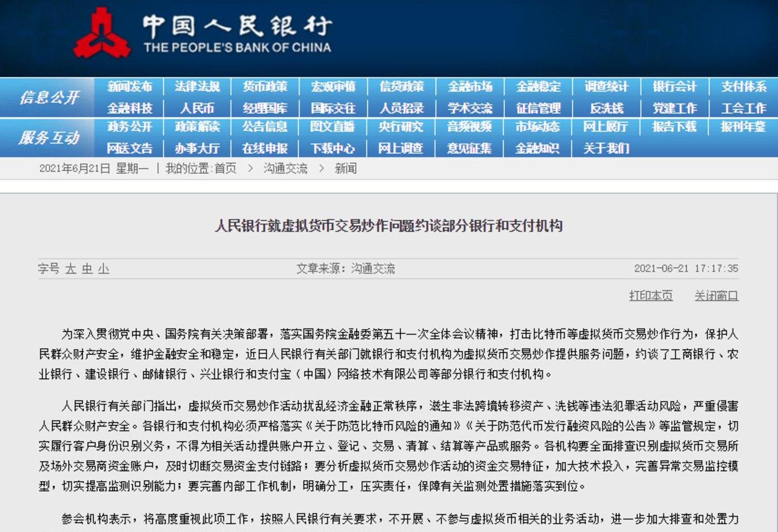Set font size to medium (中)
The width and height of the screenshot is (778, 532).
point(87,269)
